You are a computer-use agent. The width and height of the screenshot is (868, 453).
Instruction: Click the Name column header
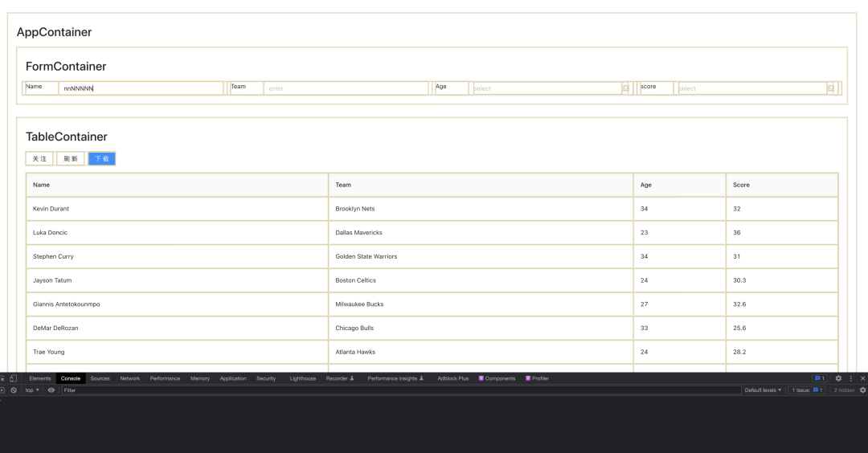coord(177,185)
